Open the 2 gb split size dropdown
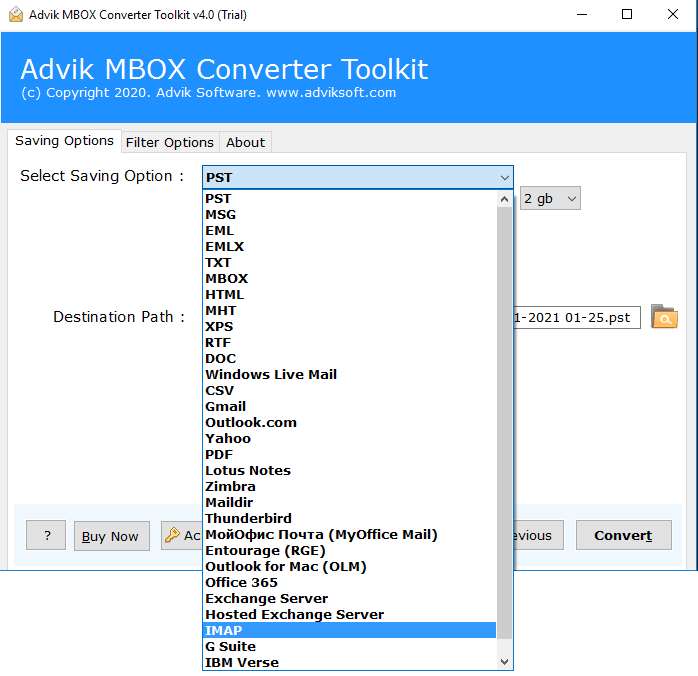 (x=550, y=198)
